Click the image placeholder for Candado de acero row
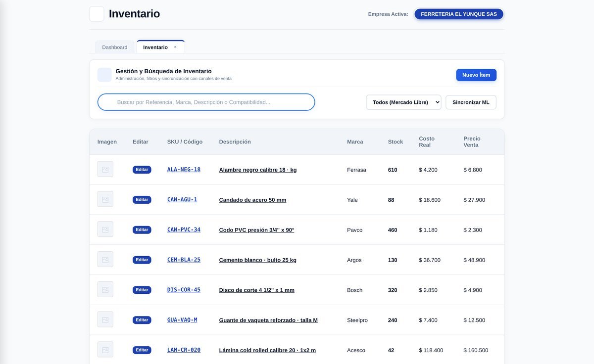594x364 pixels. [105, 199]
